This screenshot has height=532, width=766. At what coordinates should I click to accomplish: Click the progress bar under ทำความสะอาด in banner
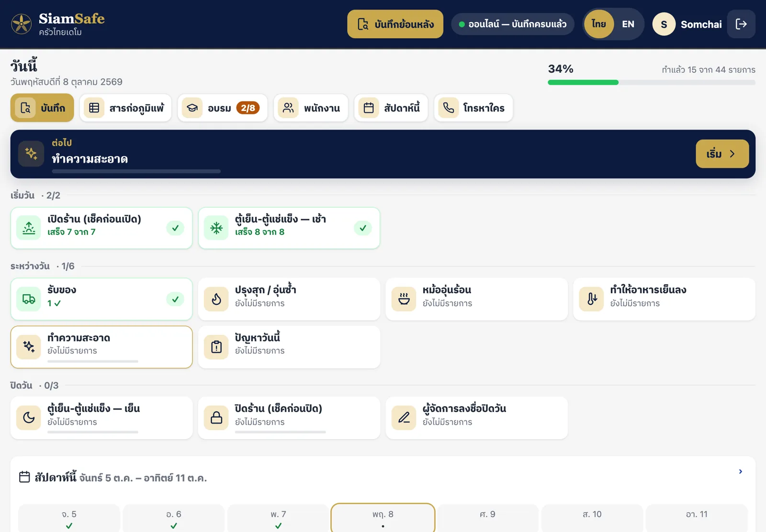136,171
